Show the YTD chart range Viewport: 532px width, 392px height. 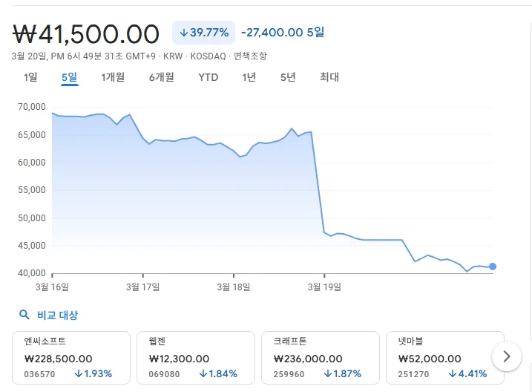point(208,77)
